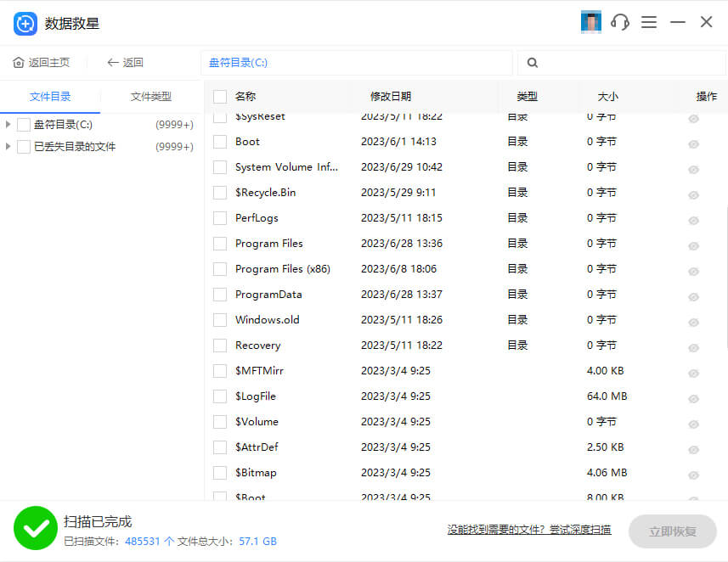The height and width of the screenshot is (562, 728).
Task: Expand the 已丢失目录的文件 tree node
Action: (8, 147)
